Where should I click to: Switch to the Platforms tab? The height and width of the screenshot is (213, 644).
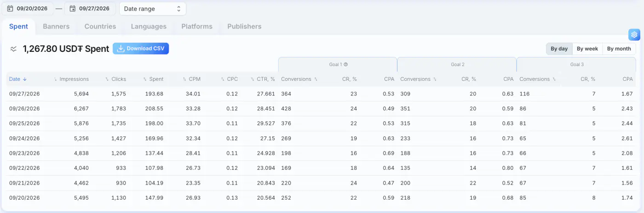[x=197, y=27]
